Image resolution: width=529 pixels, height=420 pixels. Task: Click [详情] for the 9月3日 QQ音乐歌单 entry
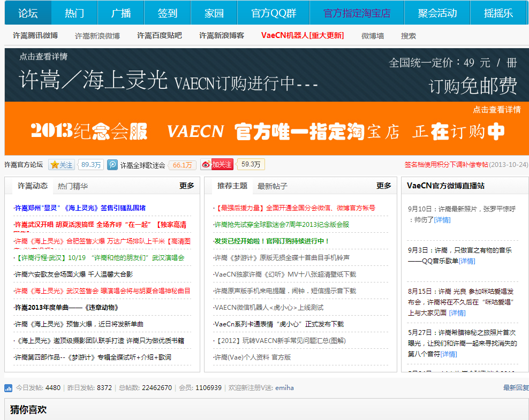467,261
